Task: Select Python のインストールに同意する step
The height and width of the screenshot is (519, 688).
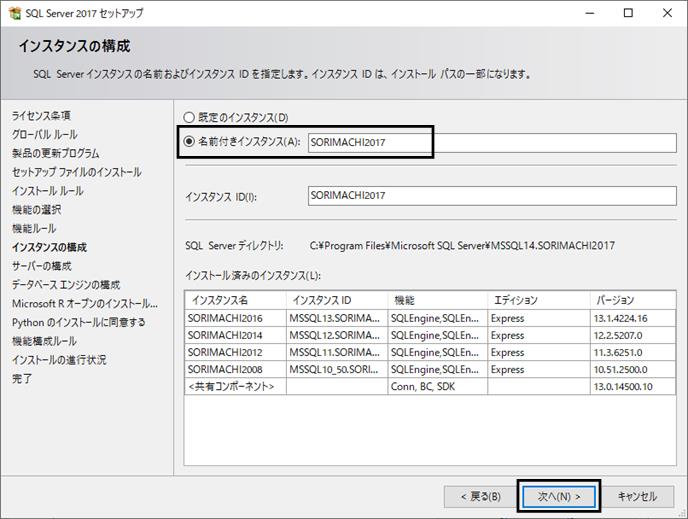Action: pos(79,322)
